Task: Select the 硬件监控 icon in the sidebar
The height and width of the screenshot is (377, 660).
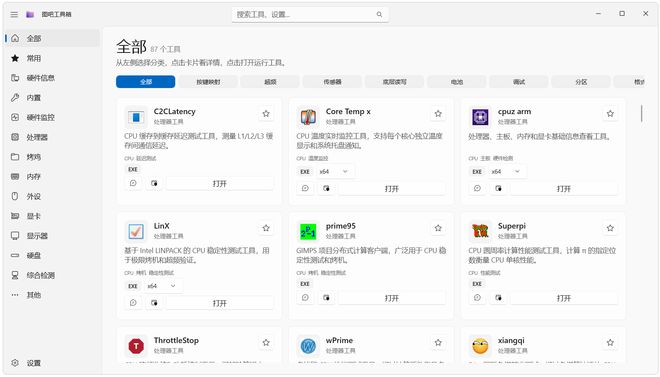Action: pyautogui.click(x=15, y=117)
